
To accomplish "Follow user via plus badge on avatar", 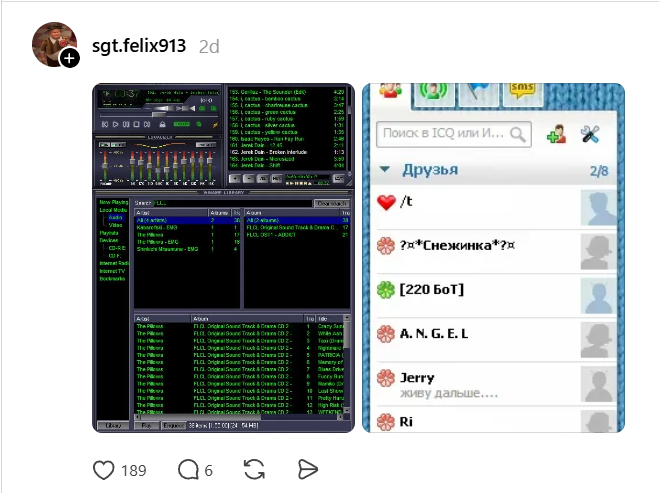I will click(x=69, y=58).
